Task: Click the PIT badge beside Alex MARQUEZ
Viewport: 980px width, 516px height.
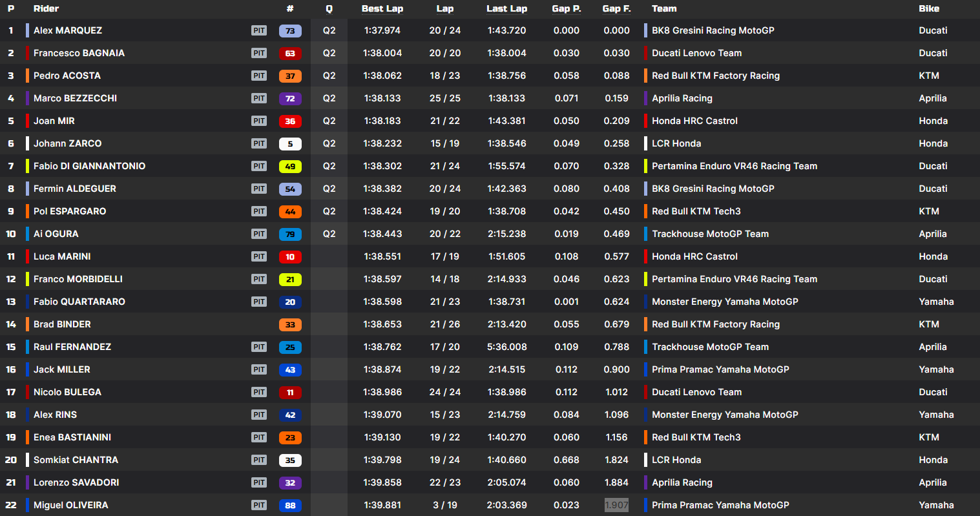Action: click(259, 30)
